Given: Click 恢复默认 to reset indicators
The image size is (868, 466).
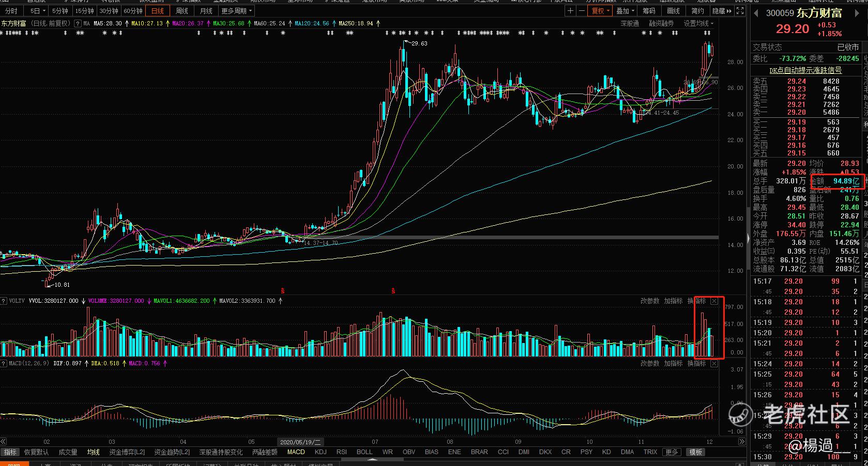Looking at the screenshot, I should pos(36,452).
